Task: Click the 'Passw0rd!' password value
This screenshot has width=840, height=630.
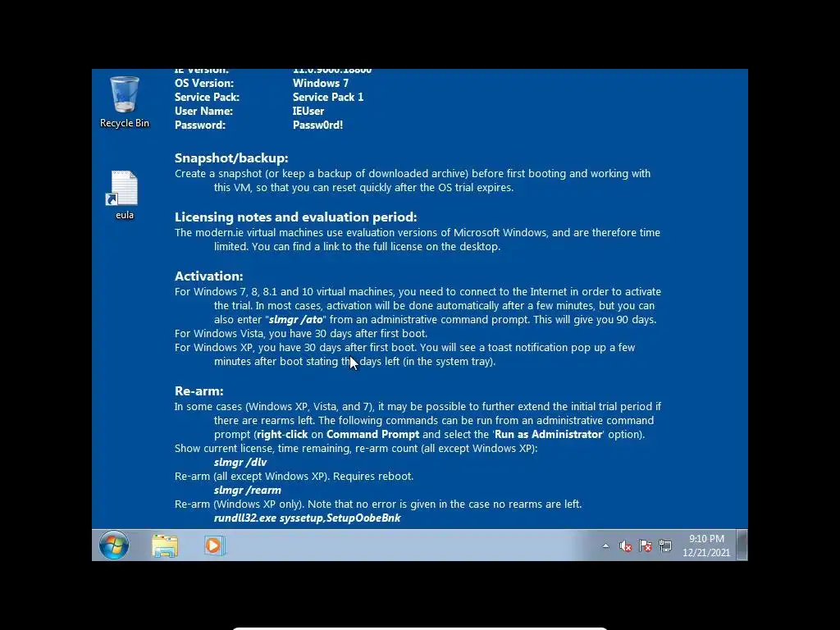Action: click(x=317, y=125)
